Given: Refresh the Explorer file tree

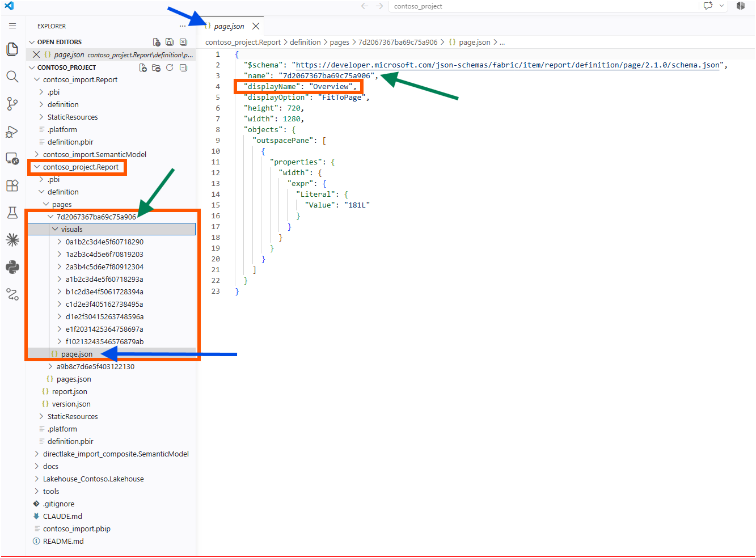Looking at the screenshot, I should (170, 67).
